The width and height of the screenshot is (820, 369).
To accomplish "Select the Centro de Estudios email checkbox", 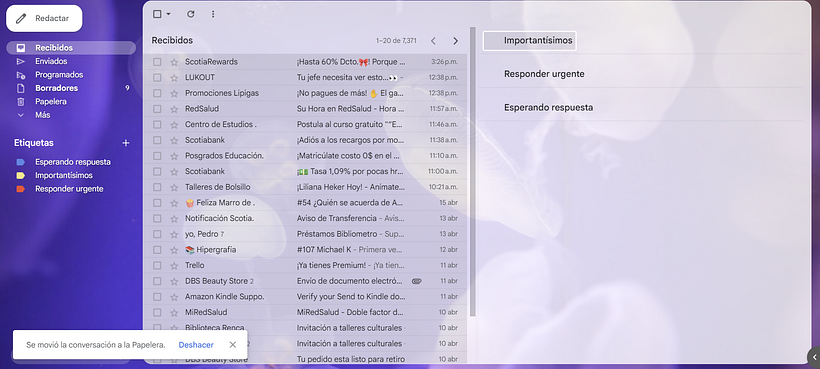I will point(157,124).
